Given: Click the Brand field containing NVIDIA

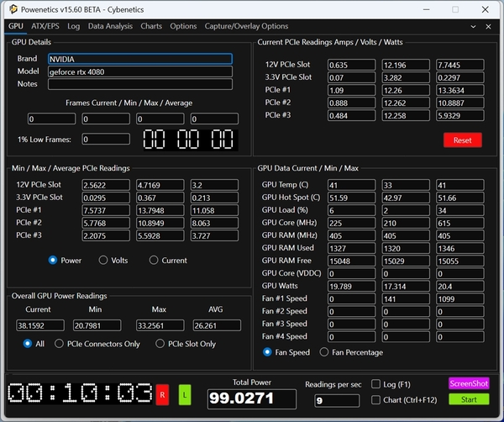Looking at the screenshot, I should tap(139, 60).
